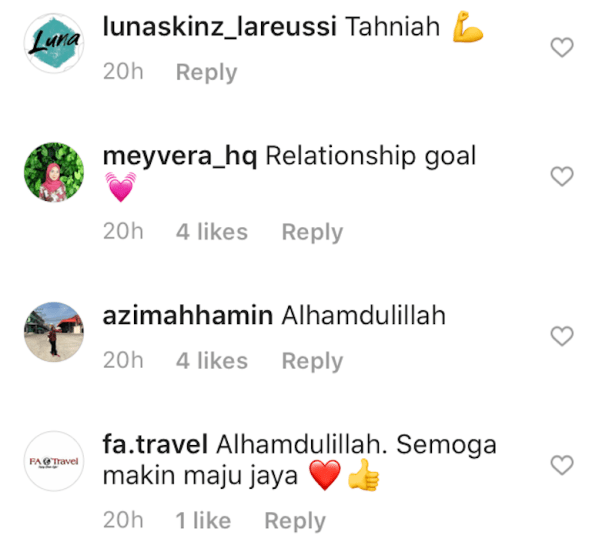Open FA Travel logo avatar
Viewport: 616px width, 542px height.
54,461
